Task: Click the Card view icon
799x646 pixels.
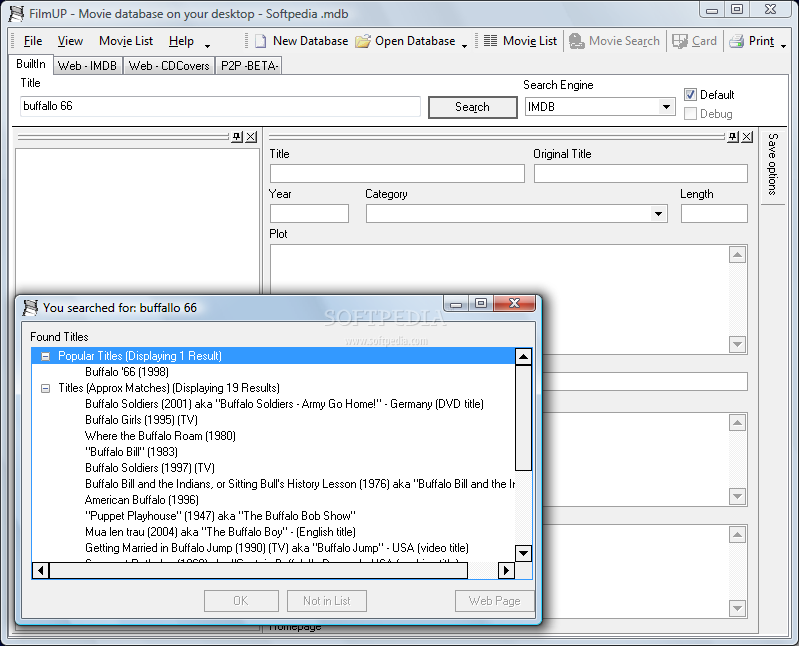Action: [x=680, y=41]
